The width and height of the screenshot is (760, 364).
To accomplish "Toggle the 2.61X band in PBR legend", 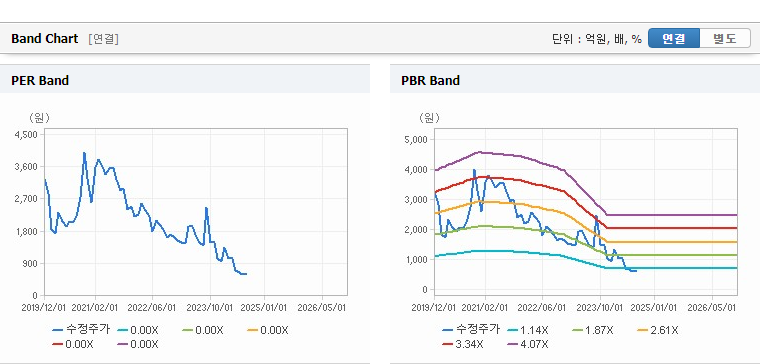I will click(657, 330).
